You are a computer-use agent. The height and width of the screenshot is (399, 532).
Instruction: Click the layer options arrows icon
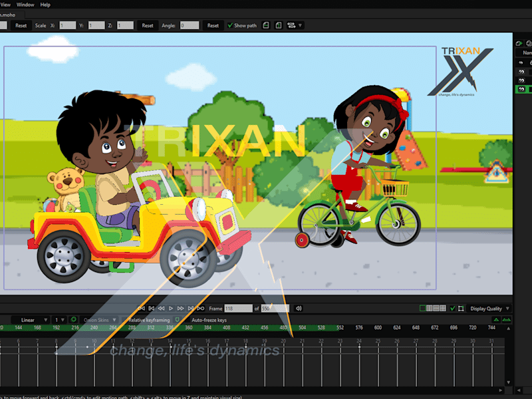(291, 25)
